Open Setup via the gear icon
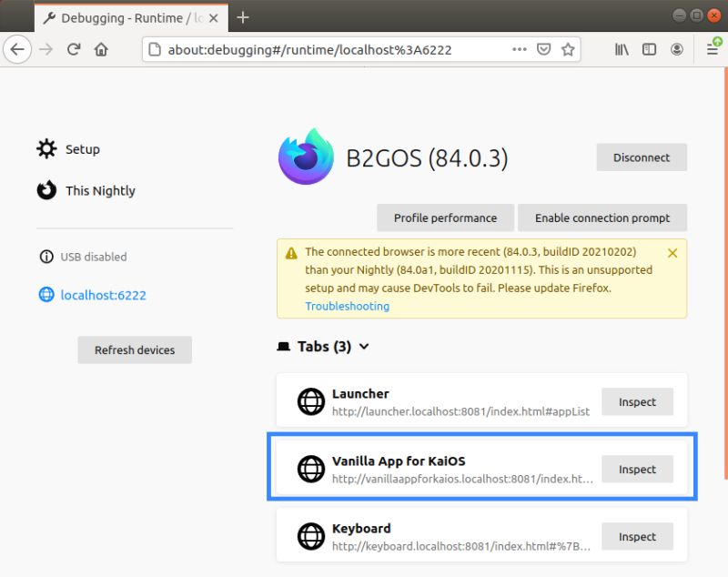Viewport: 728px width, 577px height. (46, 148)
